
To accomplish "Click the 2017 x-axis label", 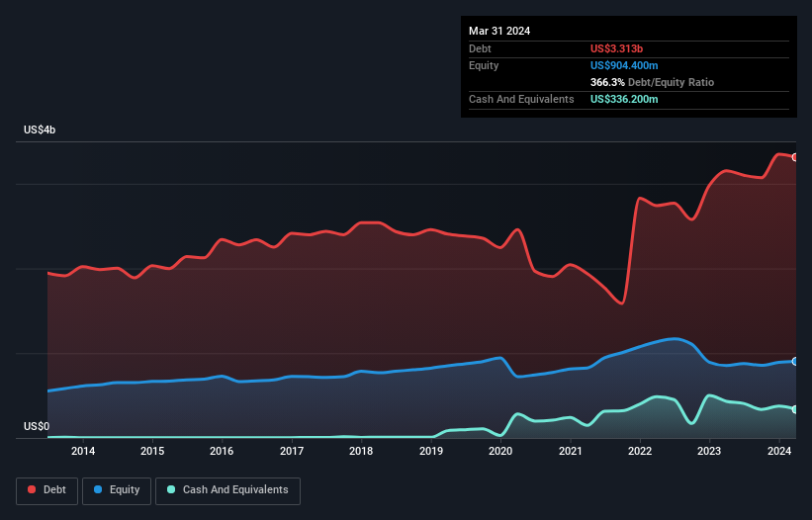I will (292, 451).
